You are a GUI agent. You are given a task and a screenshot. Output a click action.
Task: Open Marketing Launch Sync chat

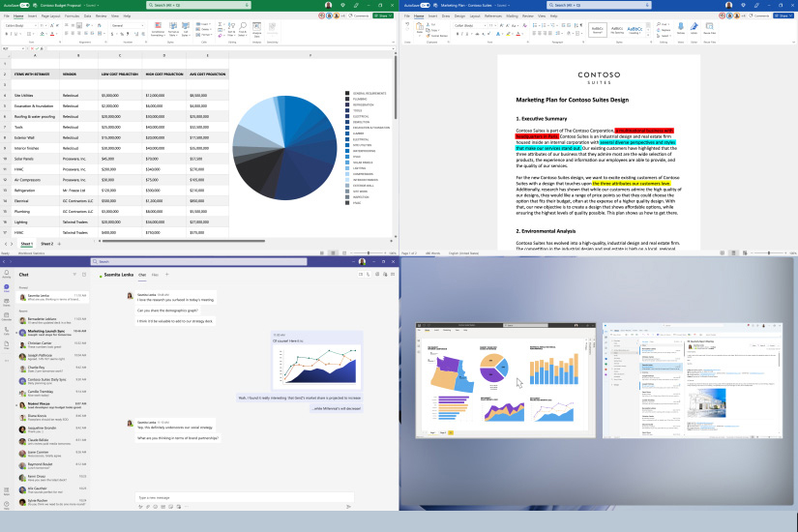tap(53, 333)
